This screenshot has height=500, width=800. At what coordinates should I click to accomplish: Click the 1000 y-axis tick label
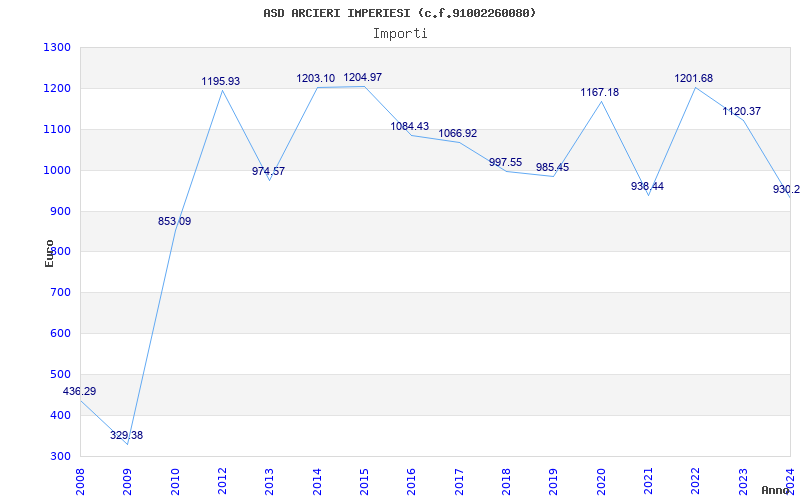(57, 170)
